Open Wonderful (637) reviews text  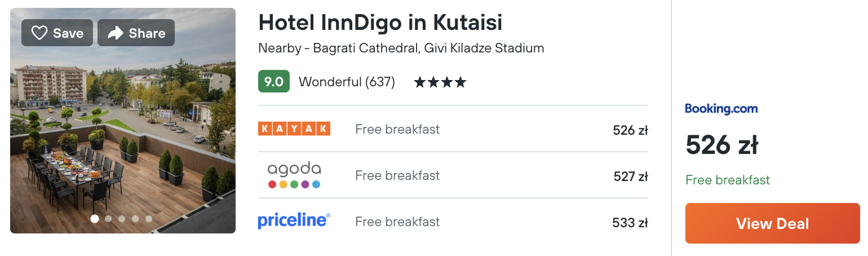(x=347, y=82)
